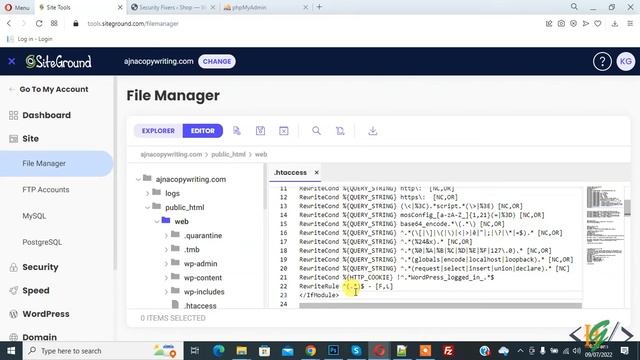
Task: Expand the .tmb folder
Action: tap(166, 249)
